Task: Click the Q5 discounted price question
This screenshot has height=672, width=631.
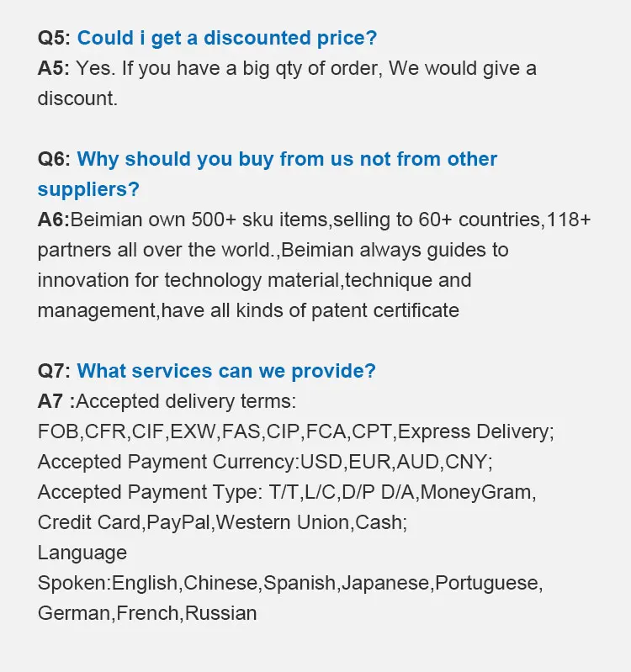Action: coord(227,38)
